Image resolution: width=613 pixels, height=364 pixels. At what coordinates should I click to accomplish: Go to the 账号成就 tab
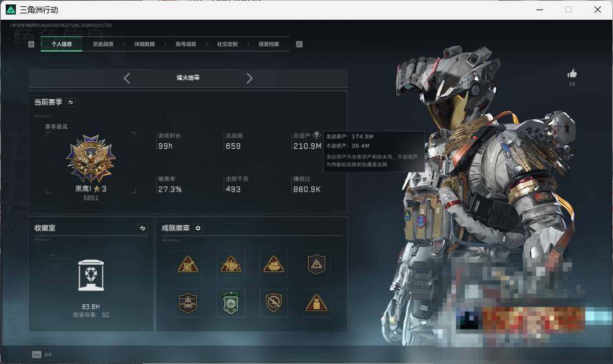pyautogui.click(x=186, y=44)
